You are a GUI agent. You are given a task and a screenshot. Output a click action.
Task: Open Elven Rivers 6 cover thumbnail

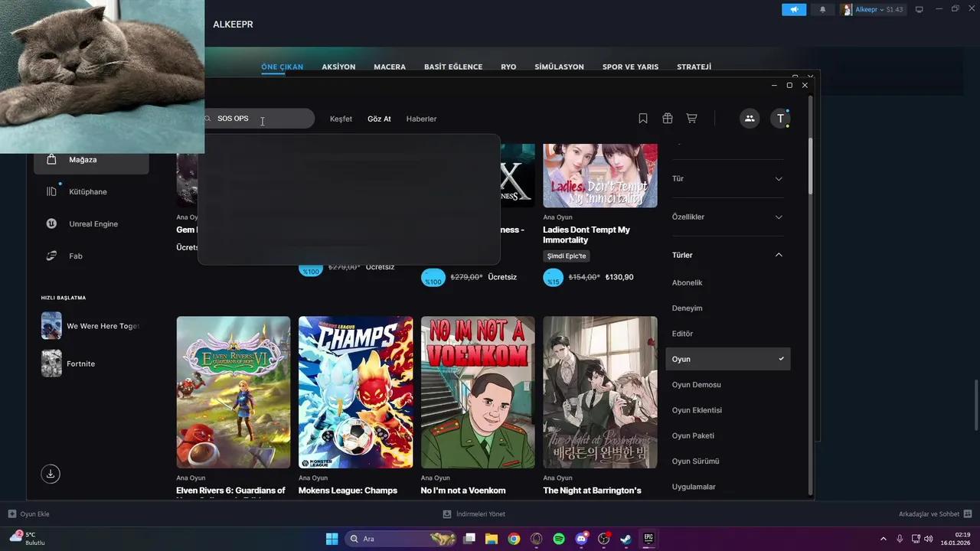coord(234,392)
